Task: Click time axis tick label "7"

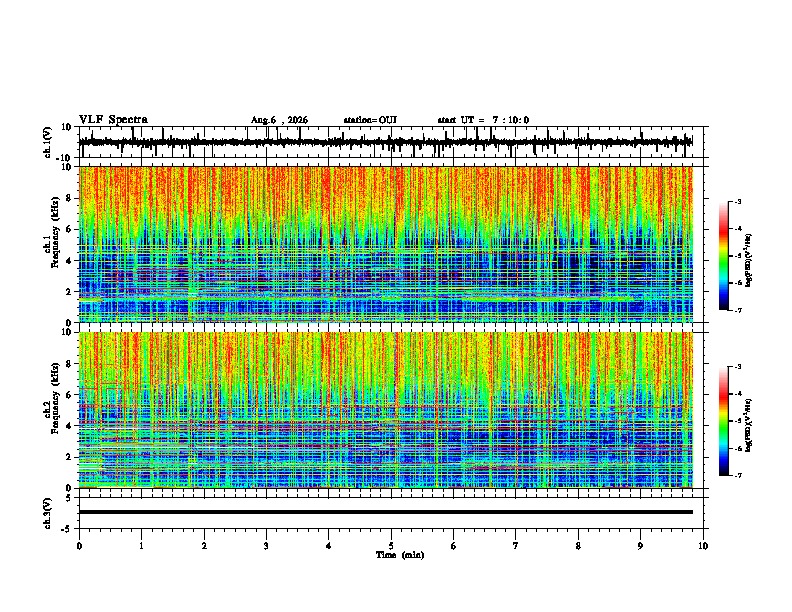Action: click(516, 546)
